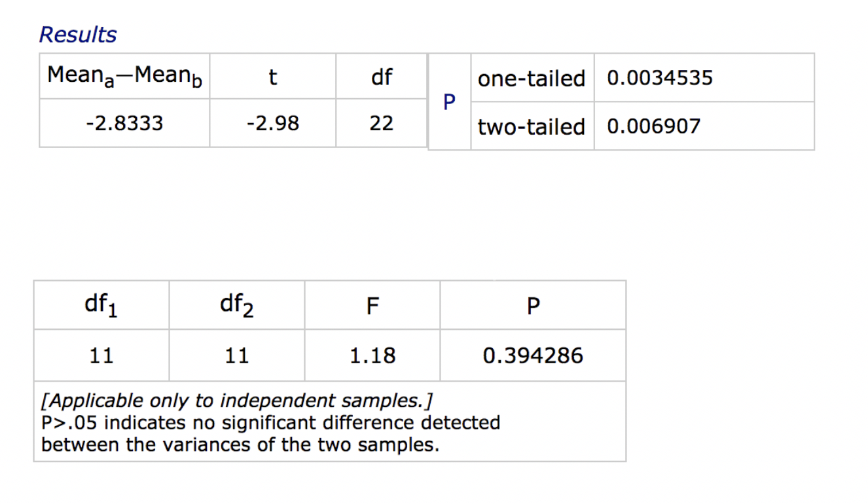Click the df header in the upper table
The height and width of the screenshot is (504, 868).
381,77
